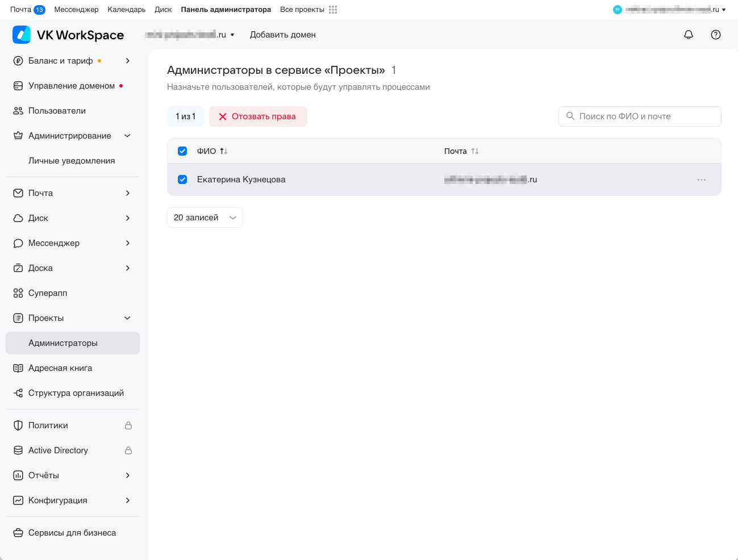This screenshot has height=560, width=738.
Task: Uncheck Екатерина Кузнецова row checkbox
Action: [x=182, y=179]
